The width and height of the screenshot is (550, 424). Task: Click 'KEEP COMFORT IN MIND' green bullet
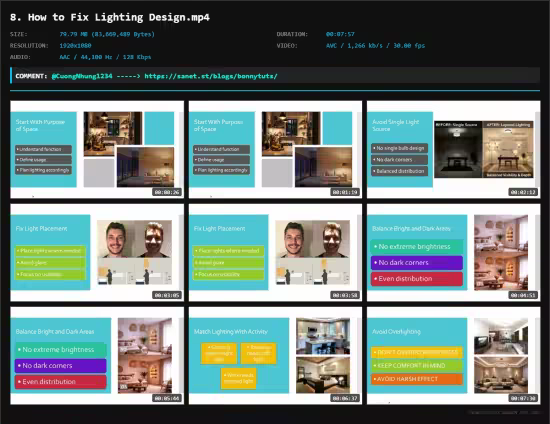pyautogui.click(x=417, y=365)
